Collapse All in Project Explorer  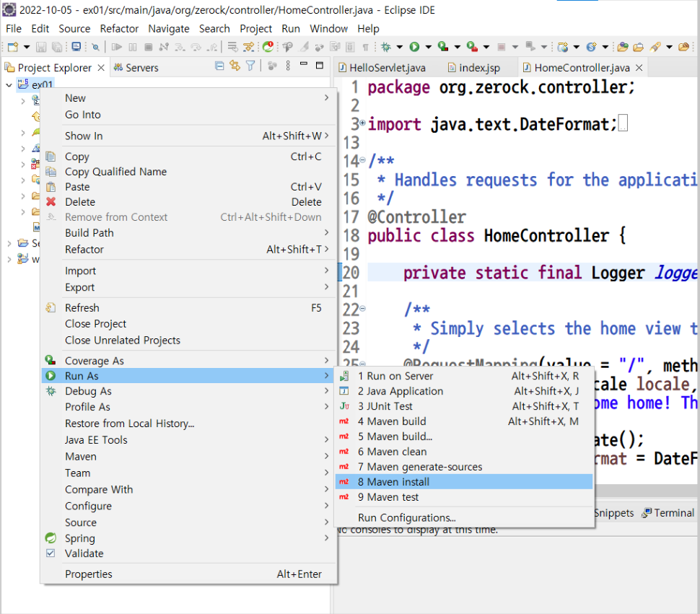click(219, 66)
